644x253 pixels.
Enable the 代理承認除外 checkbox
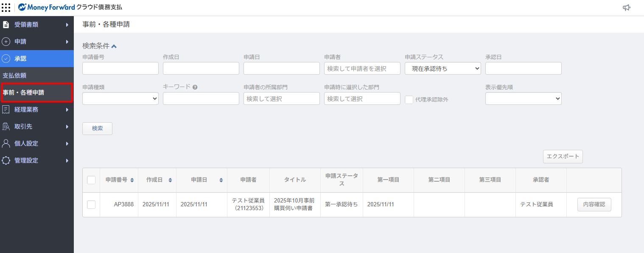pos(409,100)
